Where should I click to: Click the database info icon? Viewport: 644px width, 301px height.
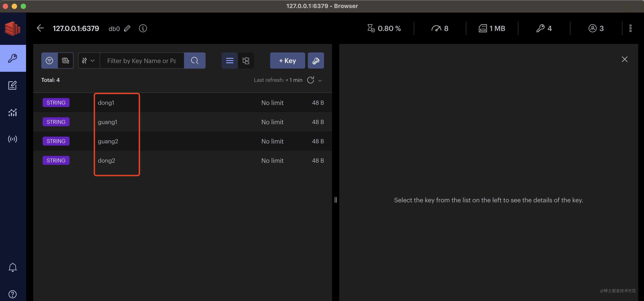[143, 28]
